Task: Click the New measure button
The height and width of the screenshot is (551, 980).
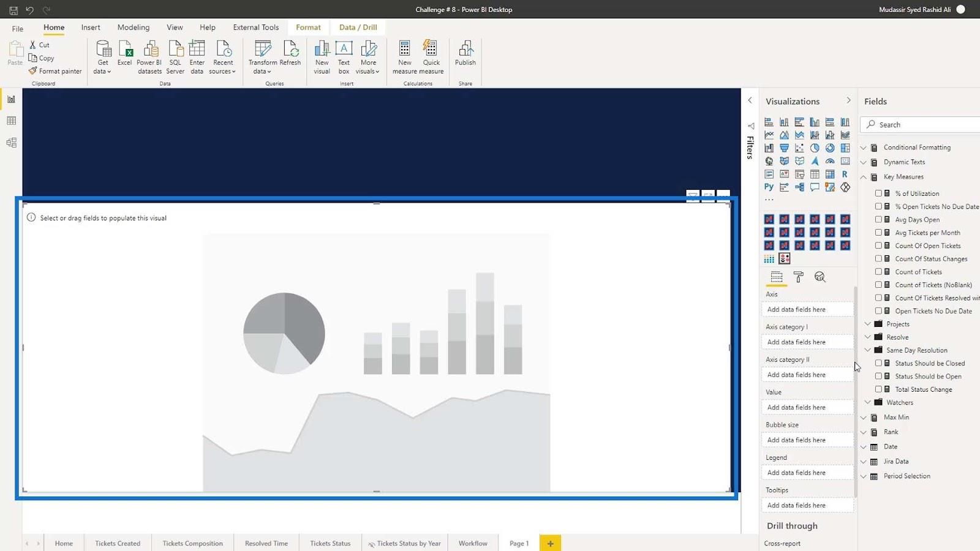Action: point(404,57)
